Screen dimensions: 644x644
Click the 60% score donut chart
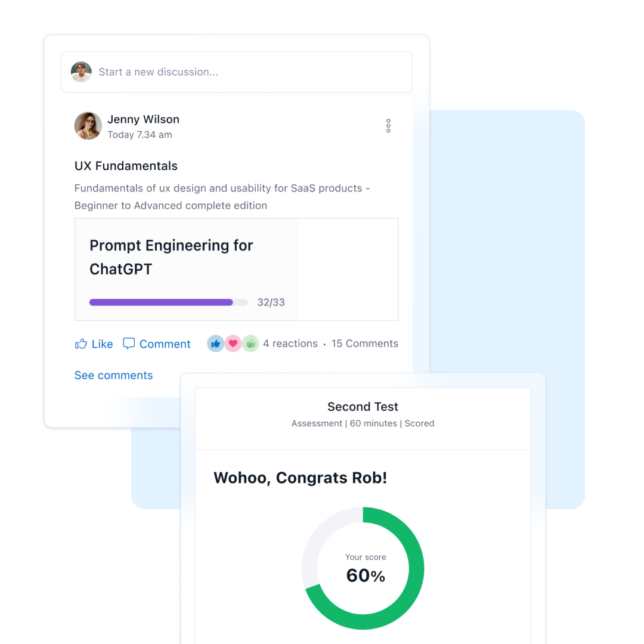coord(363,568)
